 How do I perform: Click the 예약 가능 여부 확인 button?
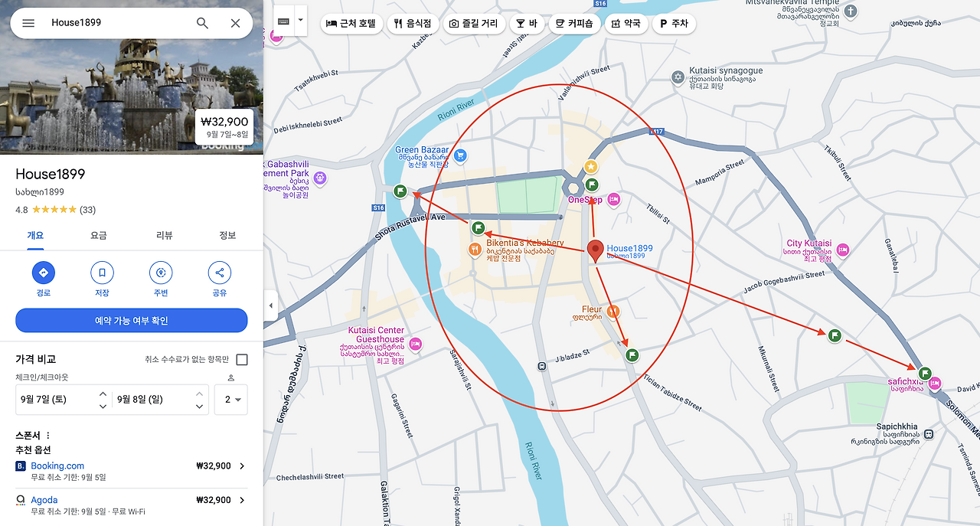(132, 321)
